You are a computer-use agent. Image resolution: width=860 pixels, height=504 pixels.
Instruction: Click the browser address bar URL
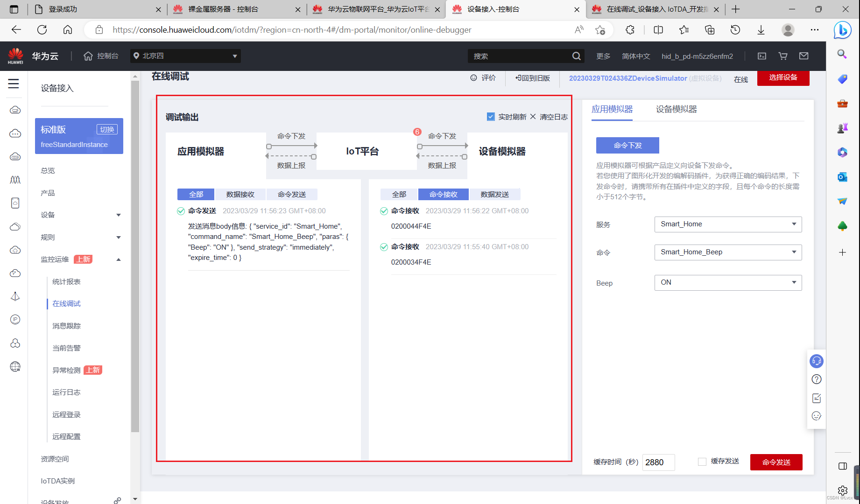pyautogui.click(x=292, y=30)
